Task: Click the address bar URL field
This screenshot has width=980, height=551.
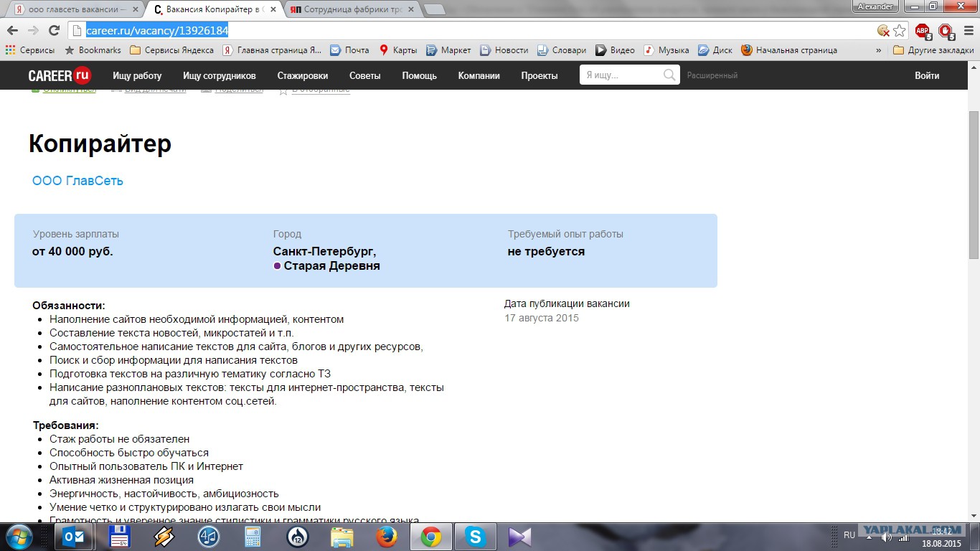Action: pyautogui.click(x=473, y=30)
